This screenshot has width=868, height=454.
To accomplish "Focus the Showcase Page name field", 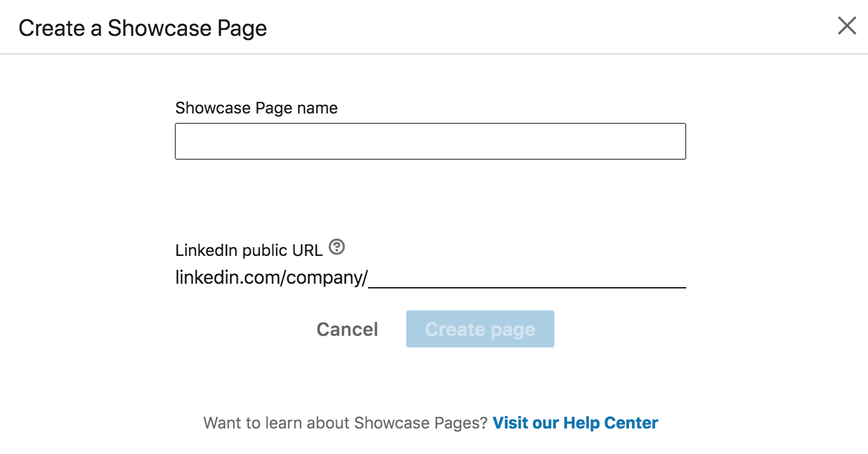I will (430, 141).
